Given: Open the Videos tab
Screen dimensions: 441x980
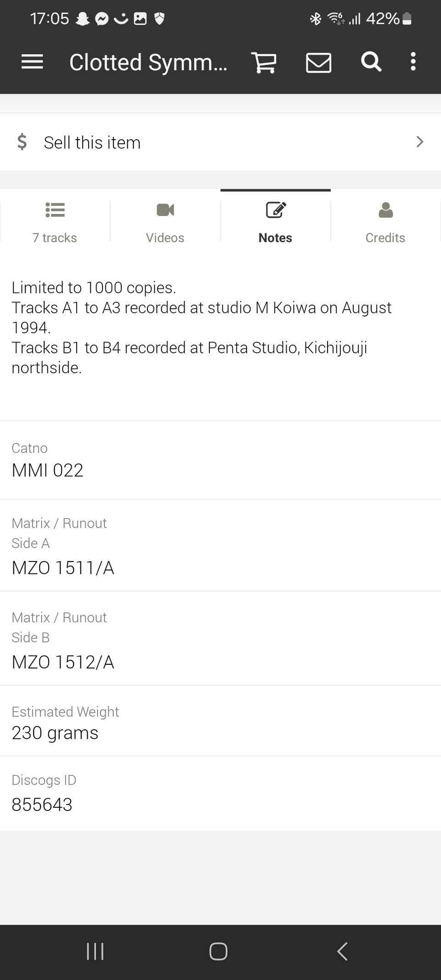Looking at the screenshot, I should (165, 222).
